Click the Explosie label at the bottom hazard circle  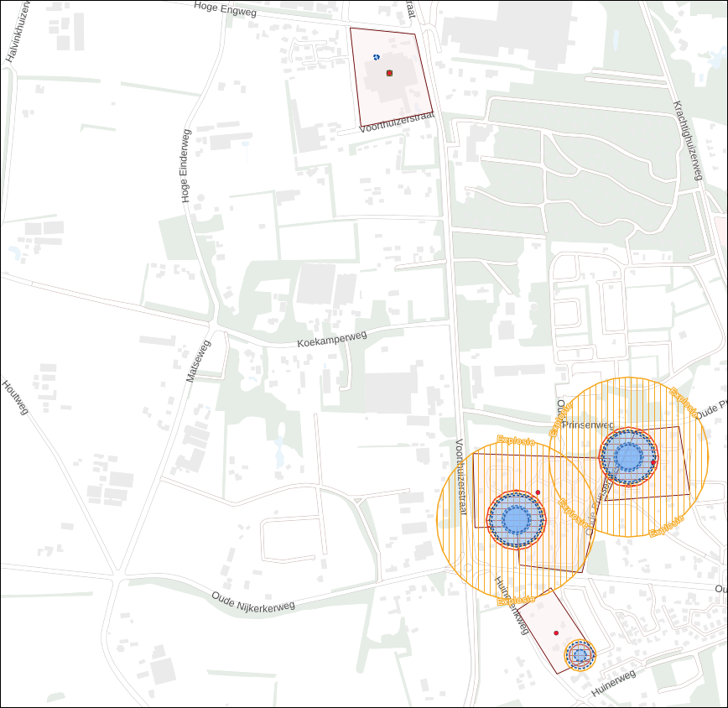[x=516, y=599]
